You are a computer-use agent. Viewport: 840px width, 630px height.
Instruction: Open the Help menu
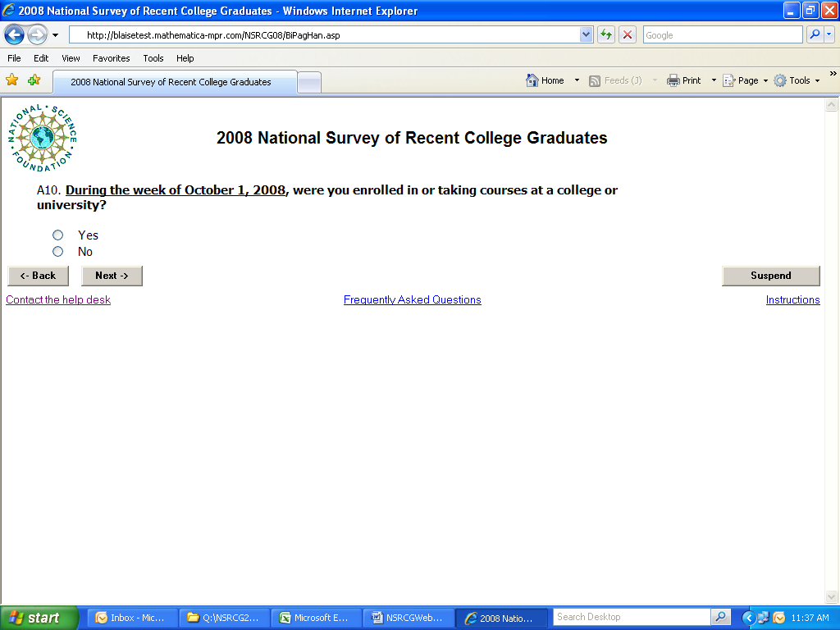point(185,58)
